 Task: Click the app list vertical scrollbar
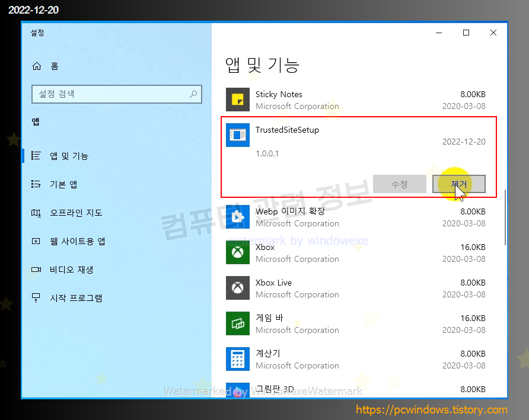click(x=505, y=217)
